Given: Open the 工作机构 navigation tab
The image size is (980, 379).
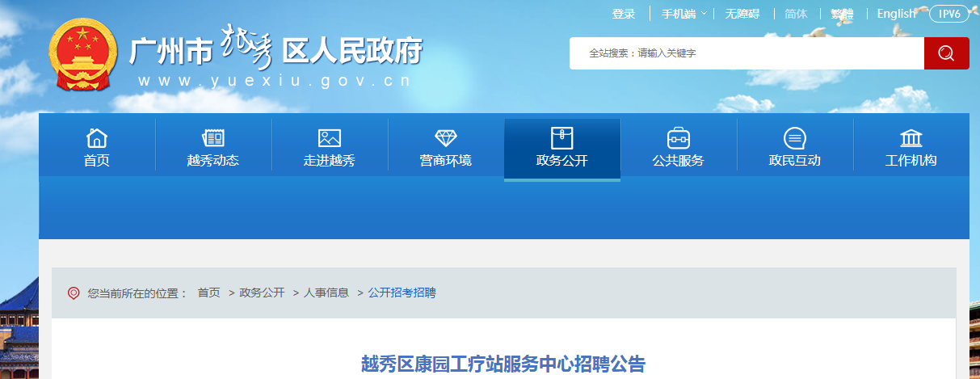Looking at the screenshot, I should click(911, 145).
